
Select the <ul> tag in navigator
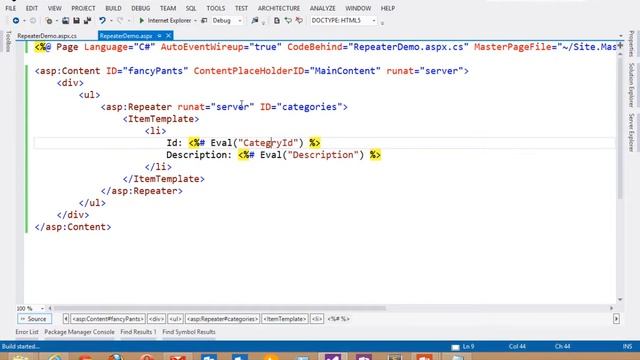tap(176, 319)
